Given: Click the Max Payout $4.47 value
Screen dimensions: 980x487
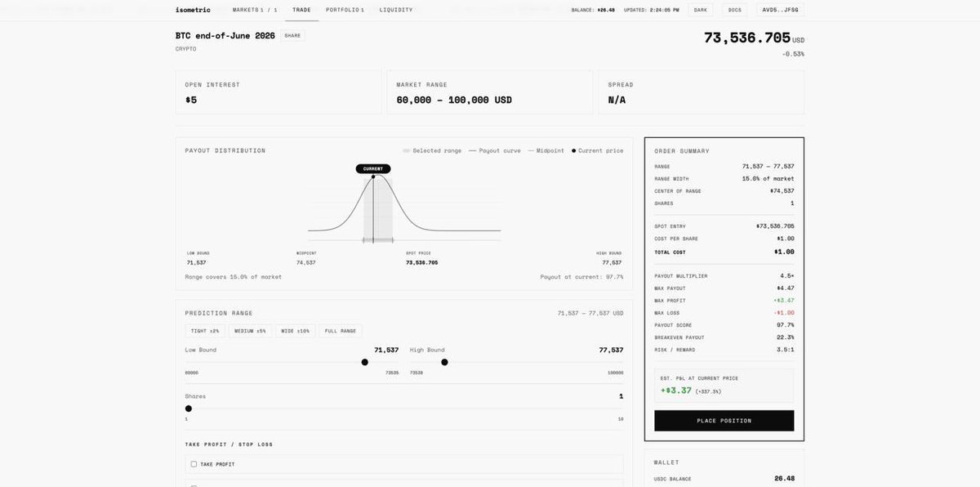Looking at the screenshot, I should coord(786,288).
